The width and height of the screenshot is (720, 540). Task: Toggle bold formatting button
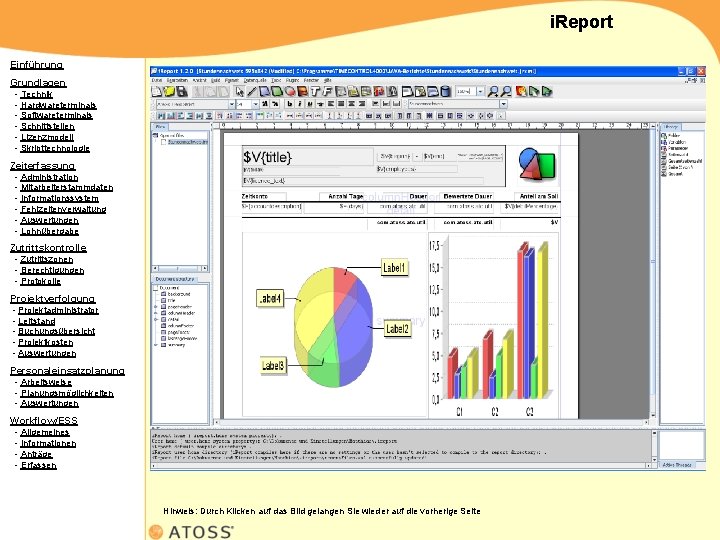pyautogui.click(x=289, y=104)
